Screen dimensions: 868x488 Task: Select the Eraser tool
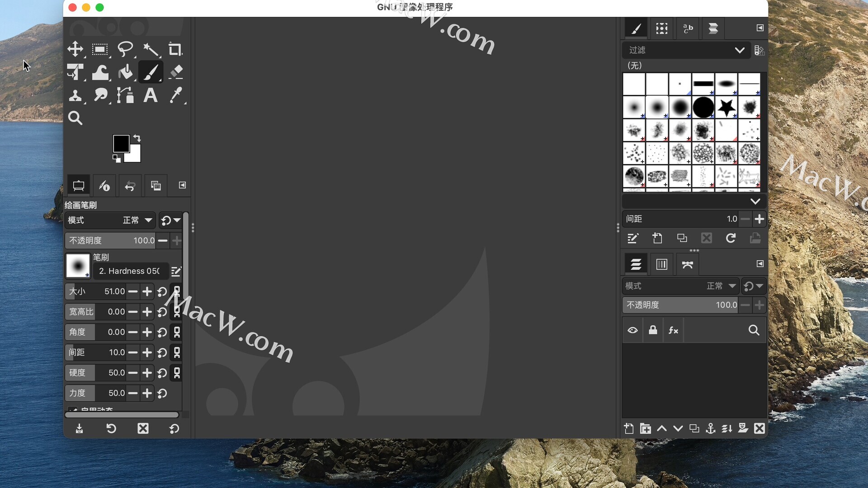[176, 72]
